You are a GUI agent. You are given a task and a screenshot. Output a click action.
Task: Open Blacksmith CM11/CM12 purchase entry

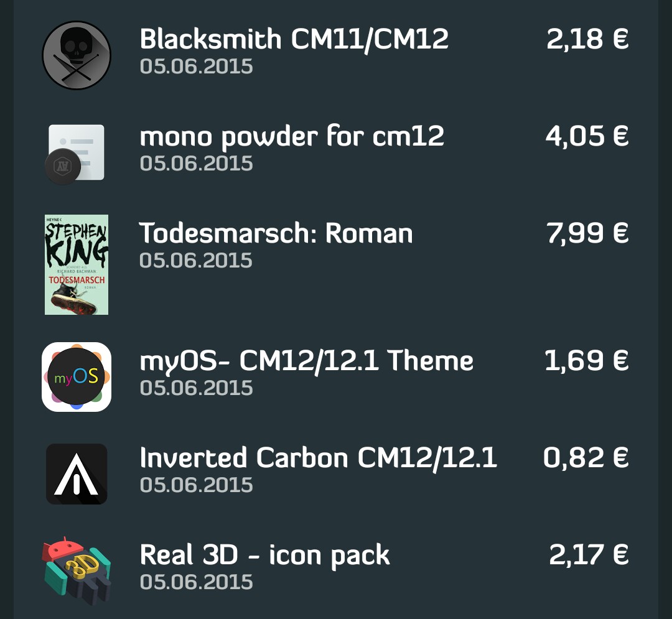click(x=294, y=40)
